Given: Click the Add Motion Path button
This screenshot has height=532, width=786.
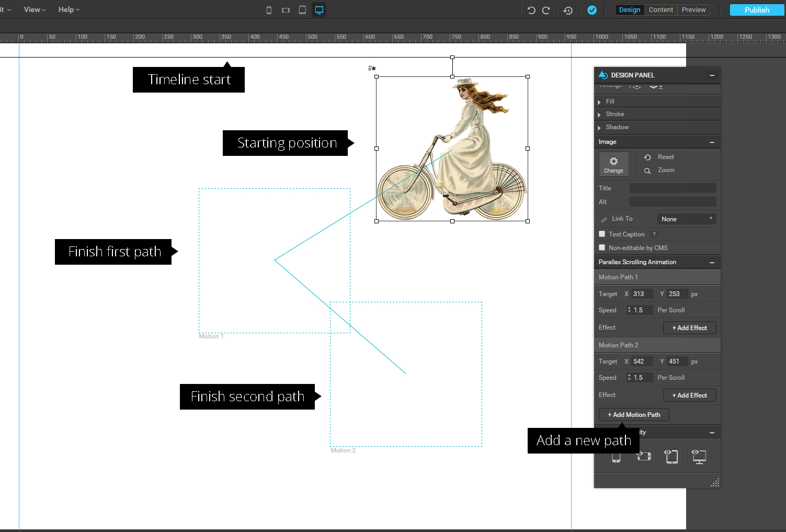Looking at the screenshot, I should click(x=634, y=415).
